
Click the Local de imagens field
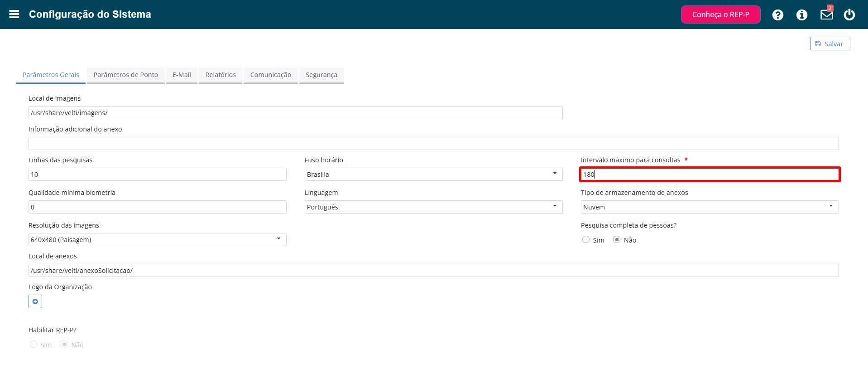(x=295, y=113)
